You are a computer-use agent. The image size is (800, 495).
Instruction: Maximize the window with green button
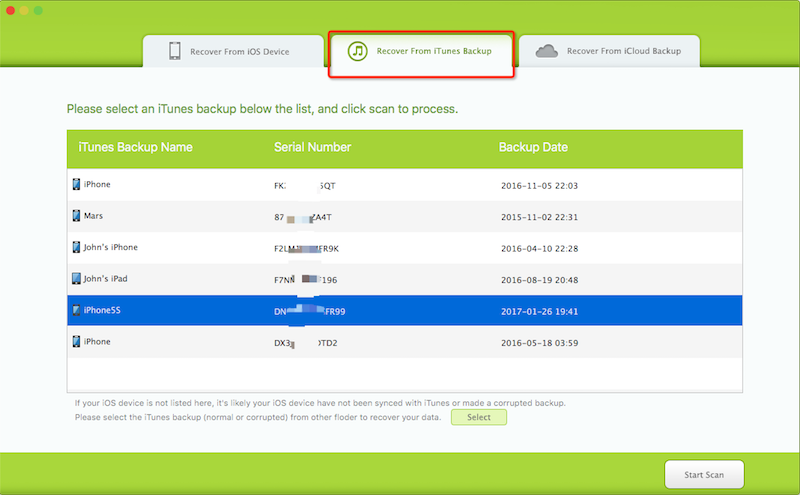click(x=38, y=10)
